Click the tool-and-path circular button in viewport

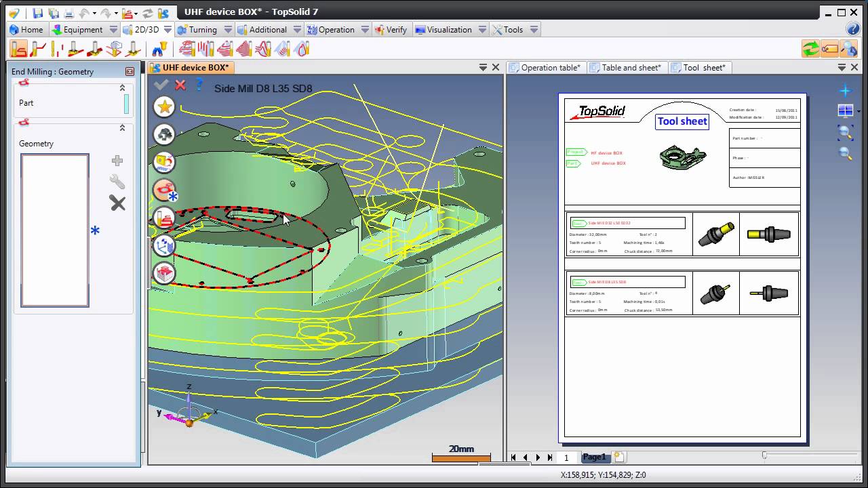[x=164, y=218]
